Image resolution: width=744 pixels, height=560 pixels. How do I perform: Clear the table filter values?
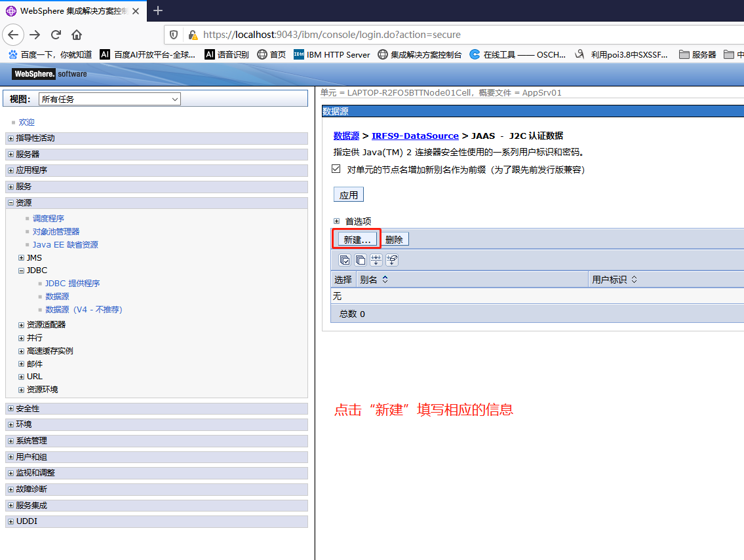pyautogui.click(x=392, y=260)
